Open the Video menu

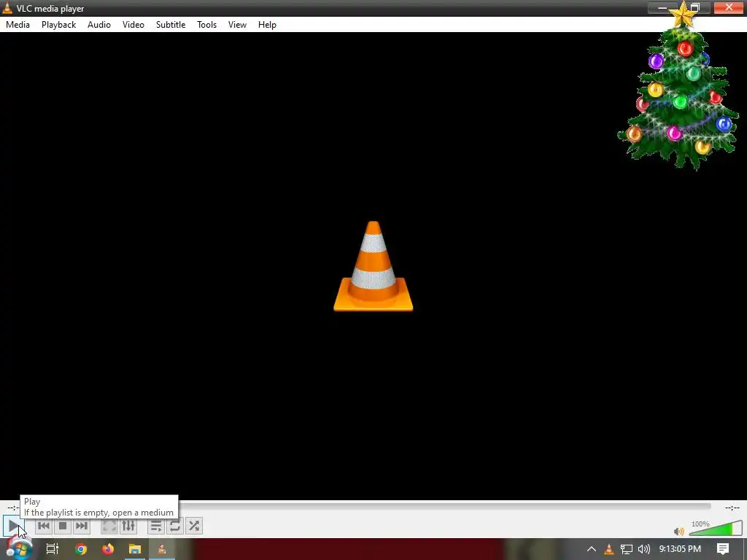tap(133, 25)
